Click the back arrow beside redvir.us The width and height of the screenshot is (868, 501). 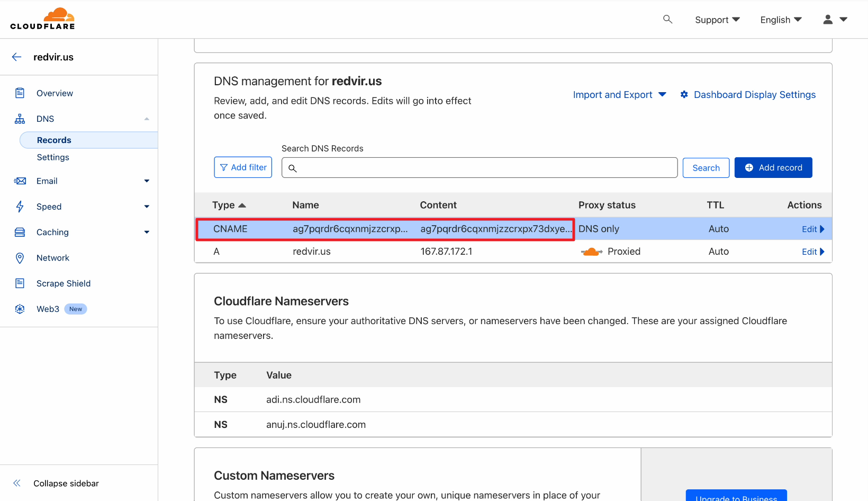[17, 57]
